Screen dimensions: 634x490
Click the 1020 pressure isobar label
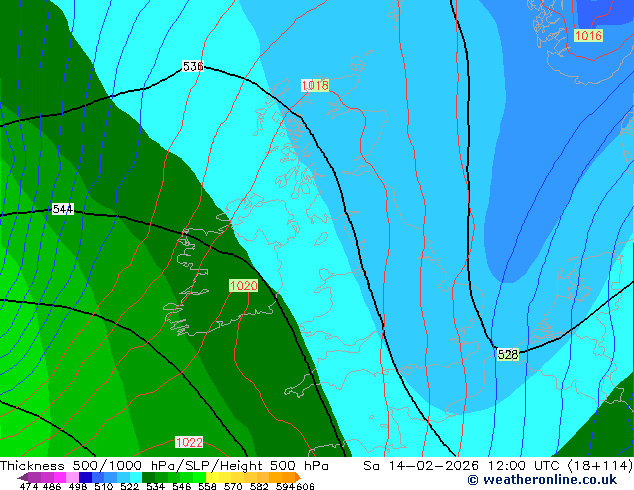[243, 285]
